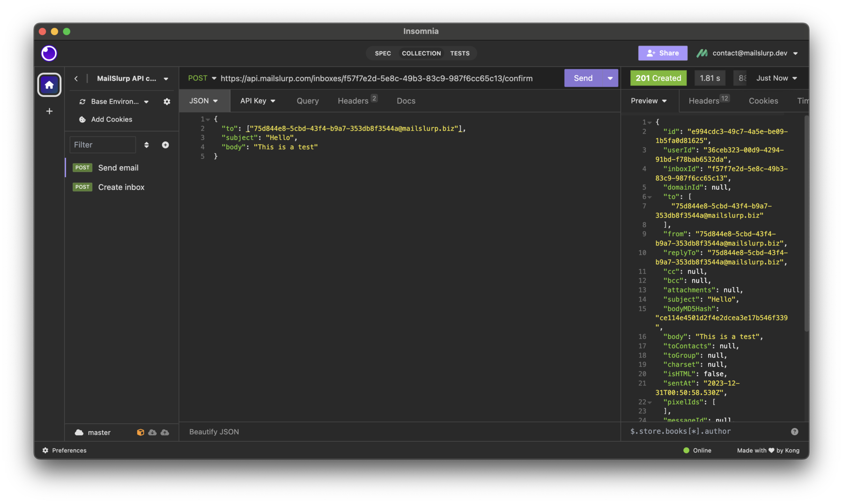843x504 pixels.
Task: Go back with the left chevron arrow
Action: (x=76, y=79)
